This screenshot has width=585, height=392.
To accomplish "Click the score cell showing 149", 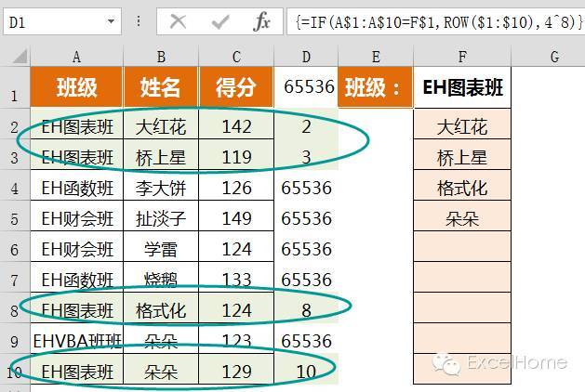I will (236, 218).
